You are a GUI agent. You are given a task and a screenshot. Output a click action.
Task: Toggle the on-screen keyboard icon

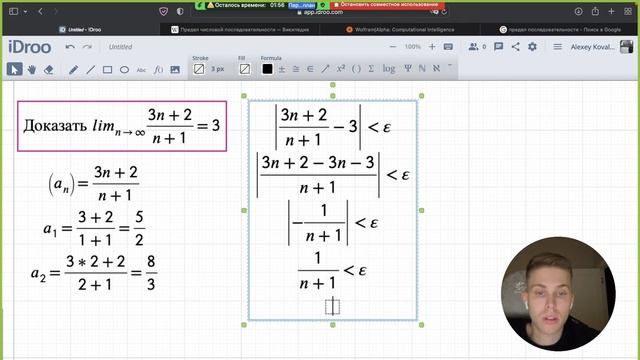448,47
